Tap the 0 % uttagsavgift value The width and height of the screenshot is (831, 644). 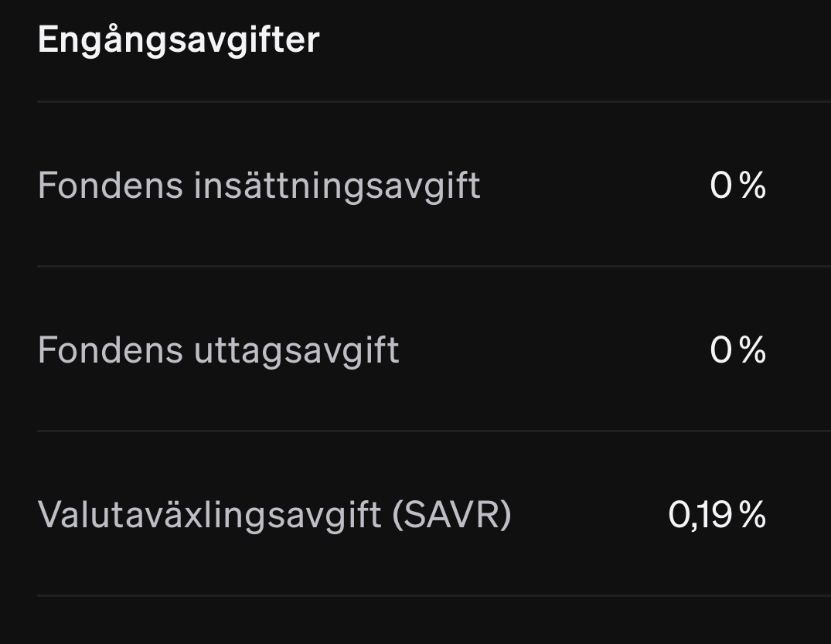coord(737,350)
